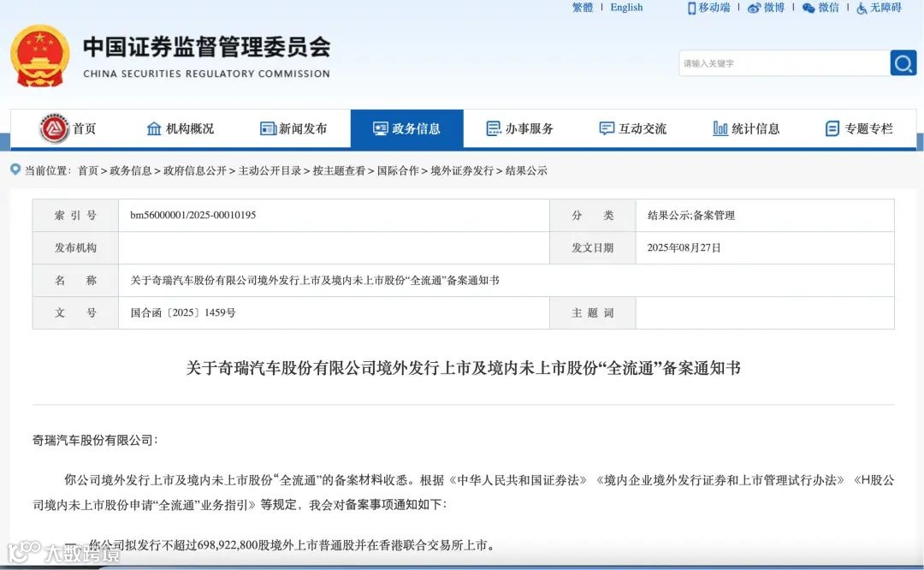Open the 移动端 mobile link
Viewport: 924px width, 570px height.
point(714,8)
